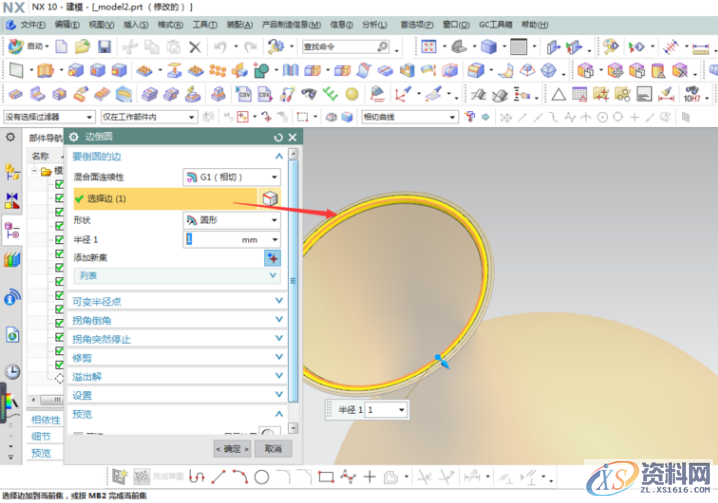Click the Open folder icon in toolbar
This screenshot has height=503, width=718.
click(x=81, y=46)
